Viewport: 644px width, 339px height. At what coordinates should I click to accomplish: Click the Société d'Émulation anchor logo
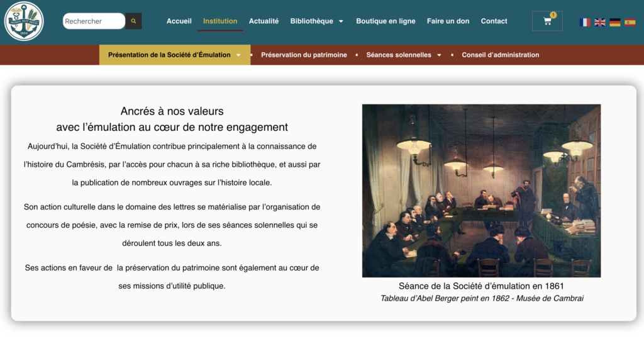pos(24,21)
